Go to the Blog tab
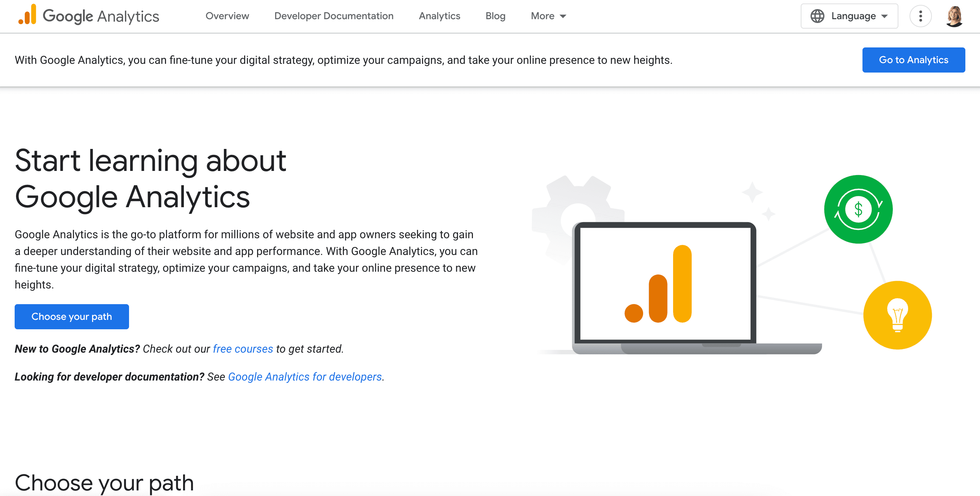The height and width of the screenshot is (496, 980). [495, 16]
